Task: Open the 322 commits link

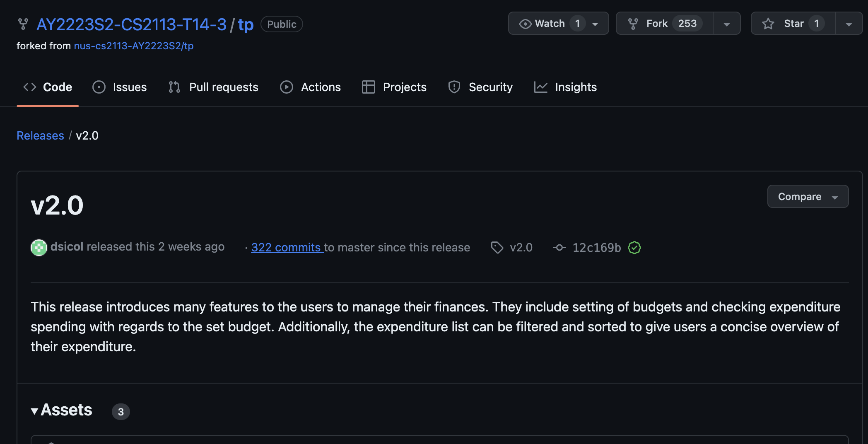Action: tap(287, 247)
